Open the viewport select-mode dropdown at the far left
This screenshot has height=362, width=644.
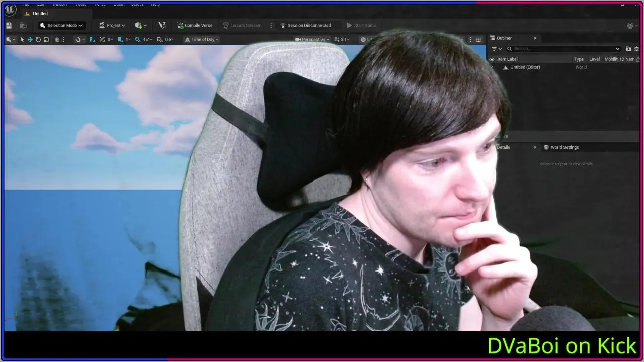(x=11, y=39)
